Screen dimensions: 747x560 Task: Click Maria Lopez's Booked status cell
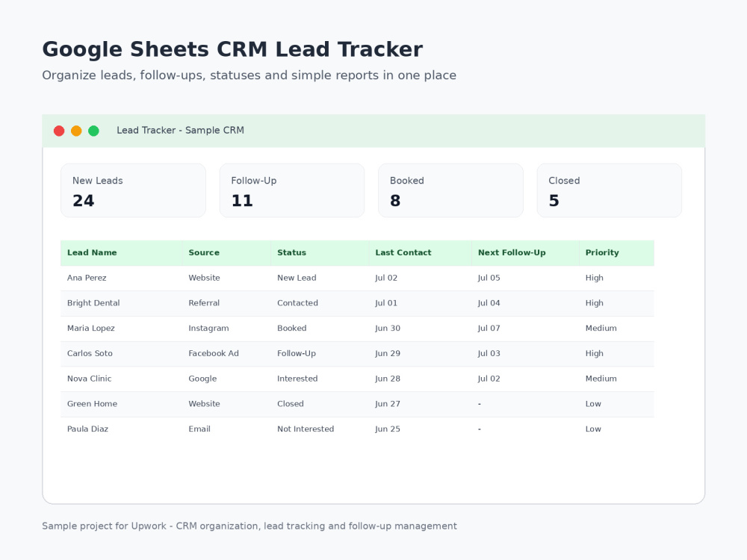[x=320, y=329]
